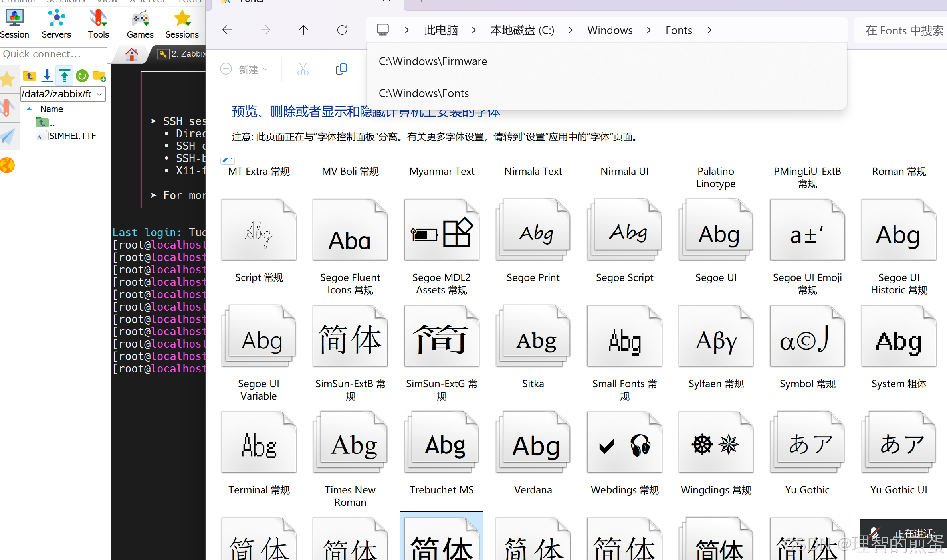Expand chevron after Fonts breadcrumb
947x560 pixels.
[x=709, y=30]
